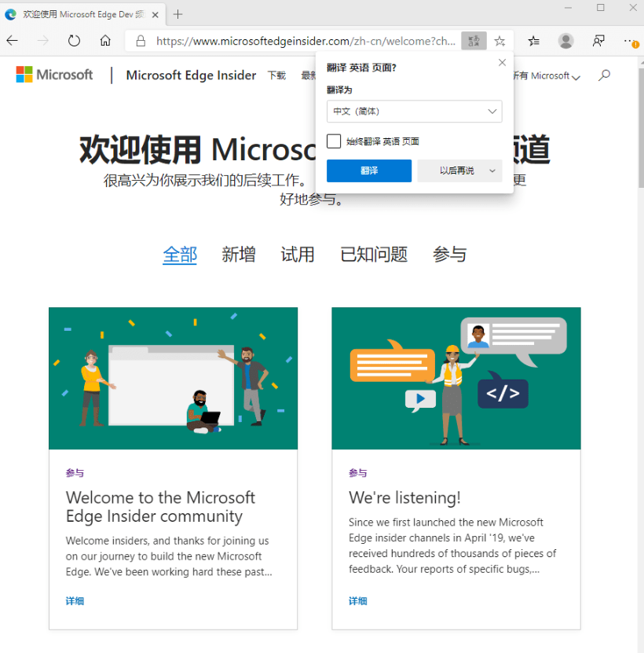The image size is (644, 653).
Task: Open the favorites list icon
Action: click(x=533, y=41)
